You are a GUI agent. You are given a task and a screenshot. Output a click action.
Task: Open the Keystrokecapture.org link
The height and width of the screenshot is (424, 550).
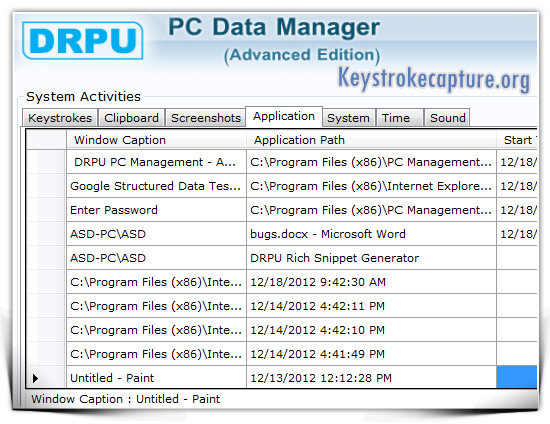coord(434,79)
